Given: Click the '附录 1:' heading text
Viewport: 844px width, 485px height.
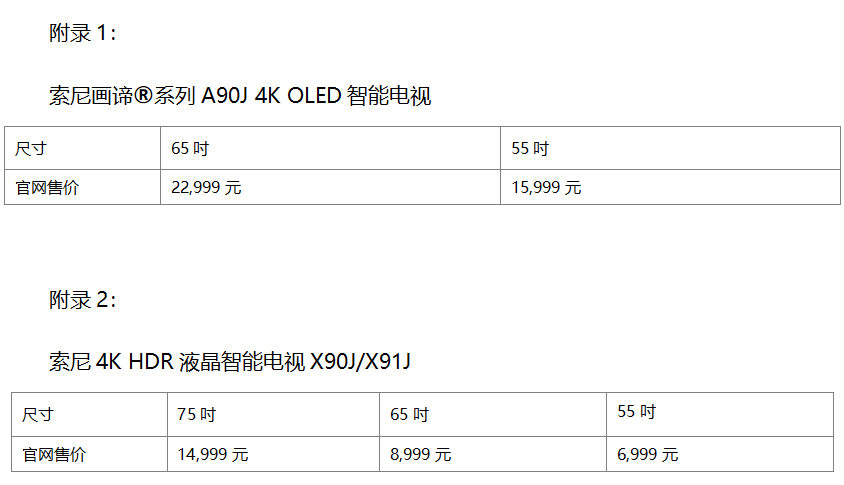Looking at the screenshot, I should click(83, 33).
